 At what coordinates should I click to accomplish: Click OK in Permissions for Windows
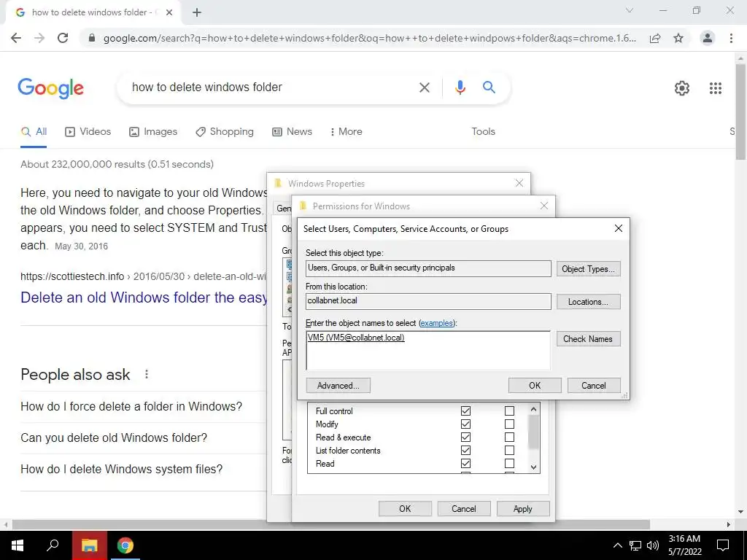pyautogui.click(x=405, y=508)
